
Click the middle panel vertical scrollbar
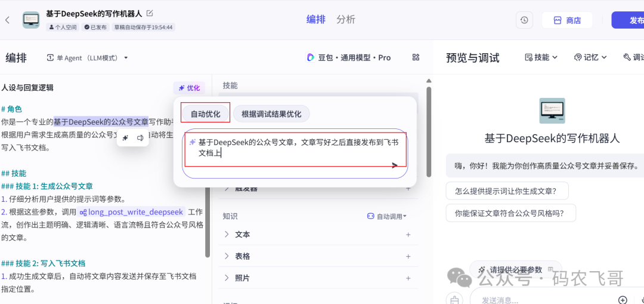tap(429, 131)
